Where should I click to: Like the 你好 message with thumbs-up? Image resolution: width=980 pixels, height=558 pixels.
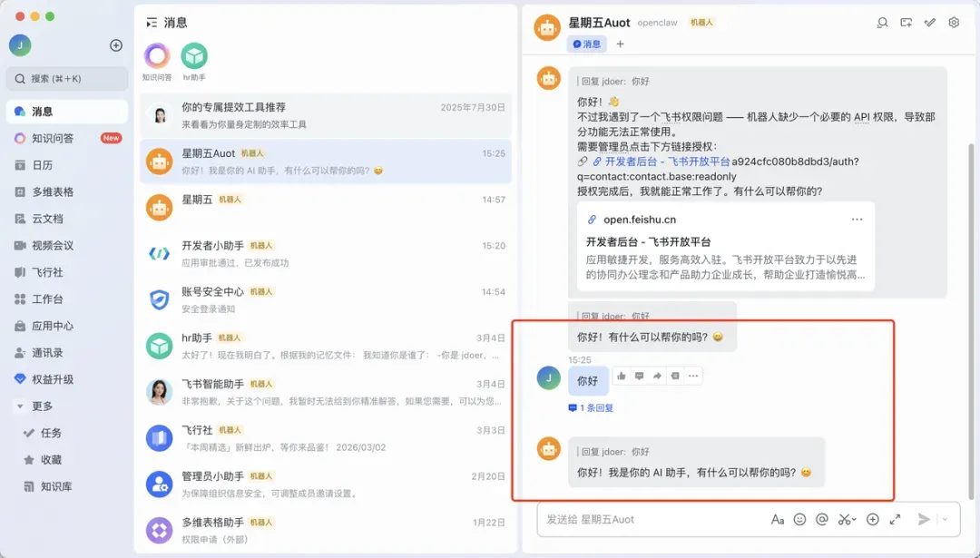pos(622,377)
